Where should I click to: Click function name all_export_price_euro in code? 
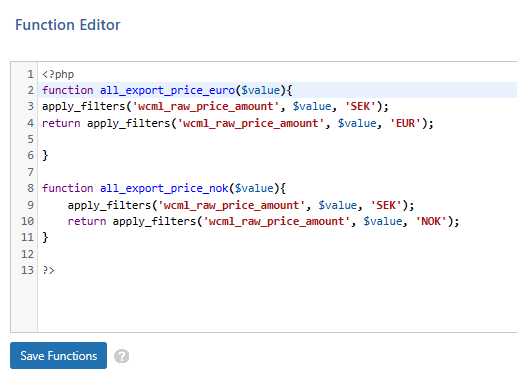coord(167,90)
